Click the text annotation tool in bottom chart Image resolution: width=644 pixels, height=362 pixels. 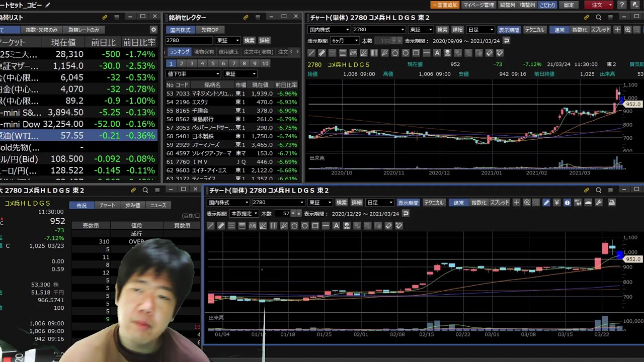point(336,226)
